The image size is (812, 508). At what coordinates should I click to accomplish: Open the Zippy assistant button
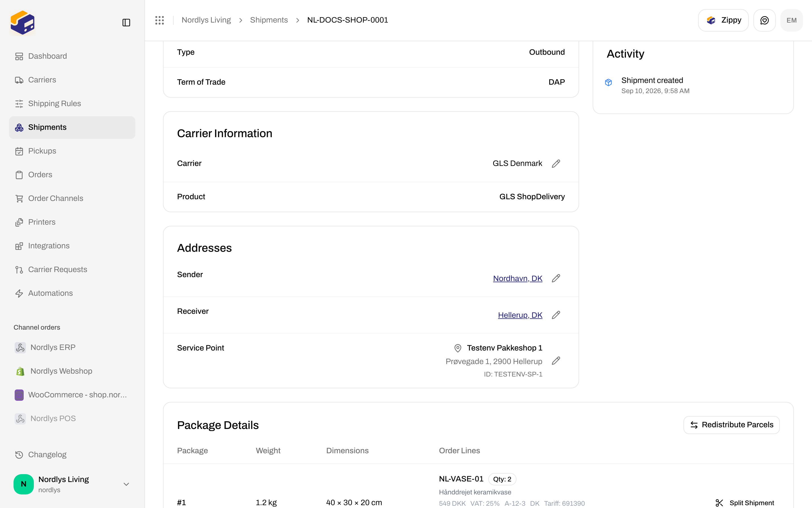tap(723, 20)
